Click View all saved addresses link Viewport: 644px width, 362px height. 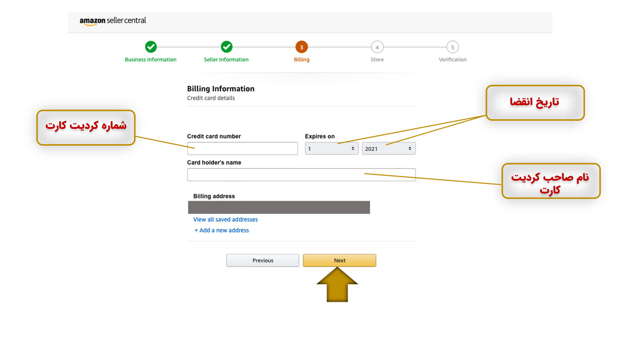225,220
